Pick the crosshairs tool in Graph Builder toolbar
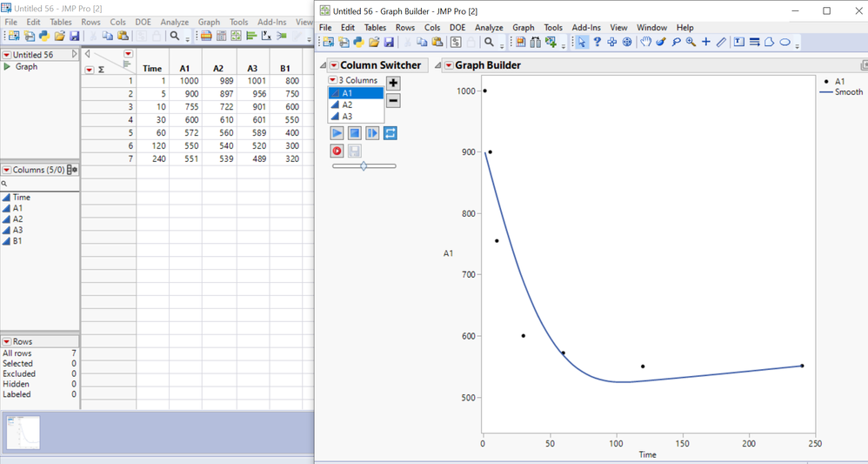 pyautogui.click(x=705, y=42)
